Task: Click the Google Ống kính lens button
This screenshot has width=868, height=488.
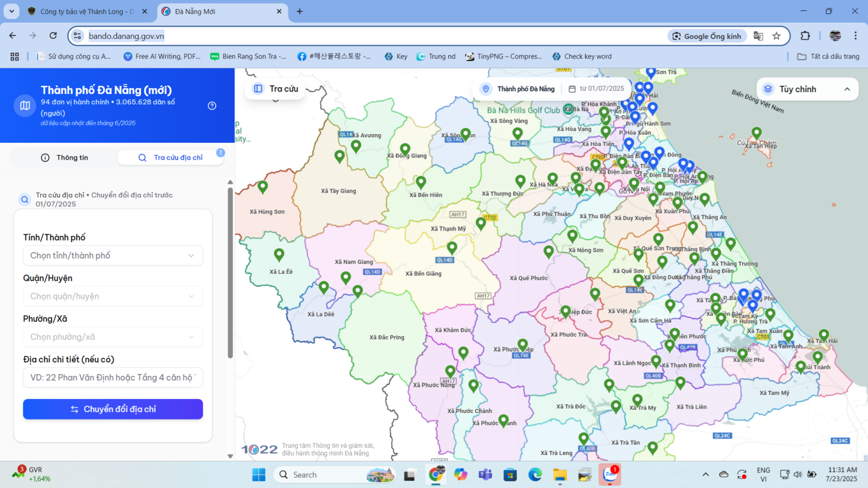Action: [706, 36]
